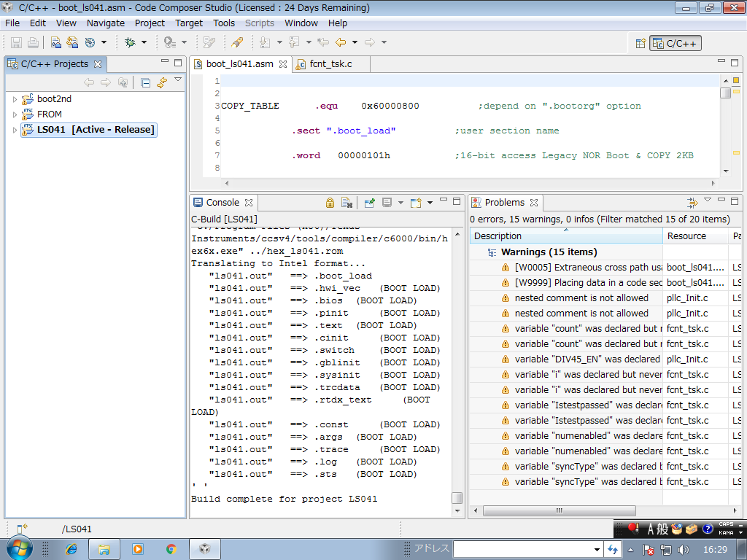Click the Previous Annotation toolbar icon
Screen dimensions: 747x560
[x=295, y=42]
